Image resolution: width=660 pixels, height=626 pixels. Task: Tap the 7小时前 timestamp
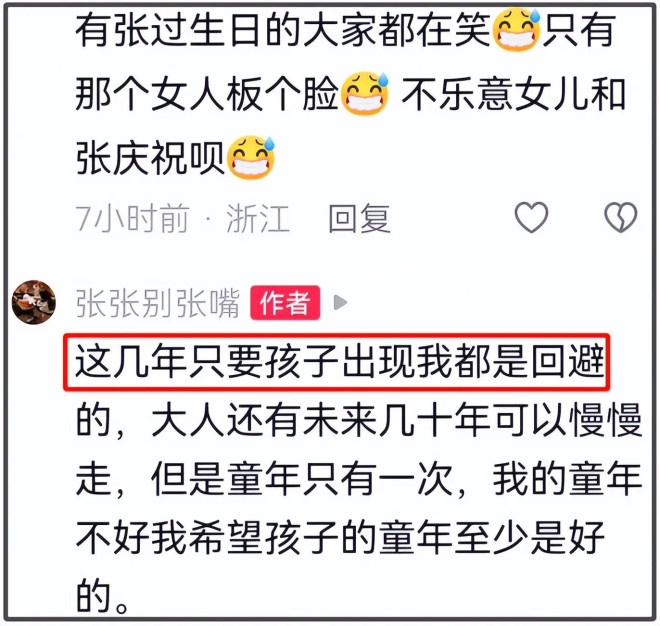click(133, 218)
